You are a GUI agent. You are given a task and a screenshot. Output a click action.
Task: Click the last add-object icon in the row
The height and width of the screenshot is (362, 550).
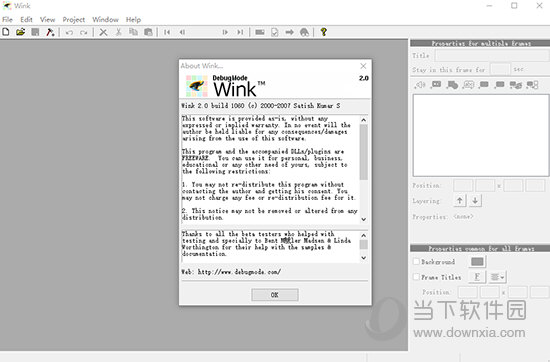[532, 85]
